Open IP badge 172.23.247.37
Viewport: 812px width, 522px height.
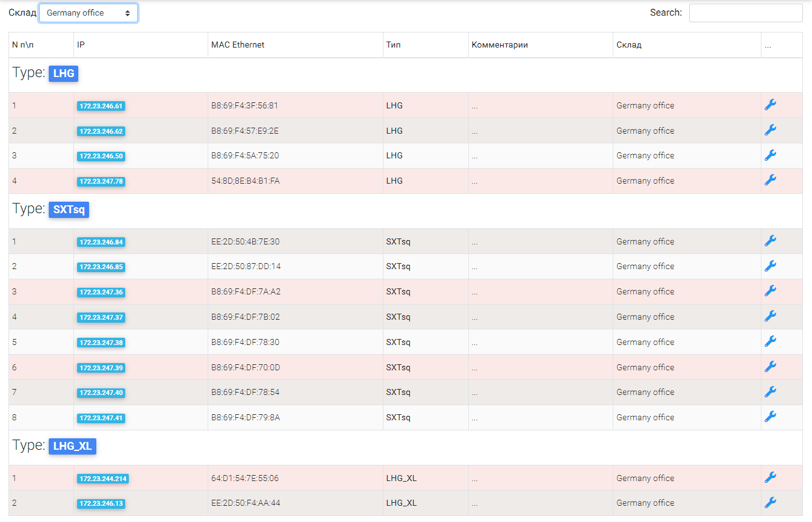coord(101,317)
